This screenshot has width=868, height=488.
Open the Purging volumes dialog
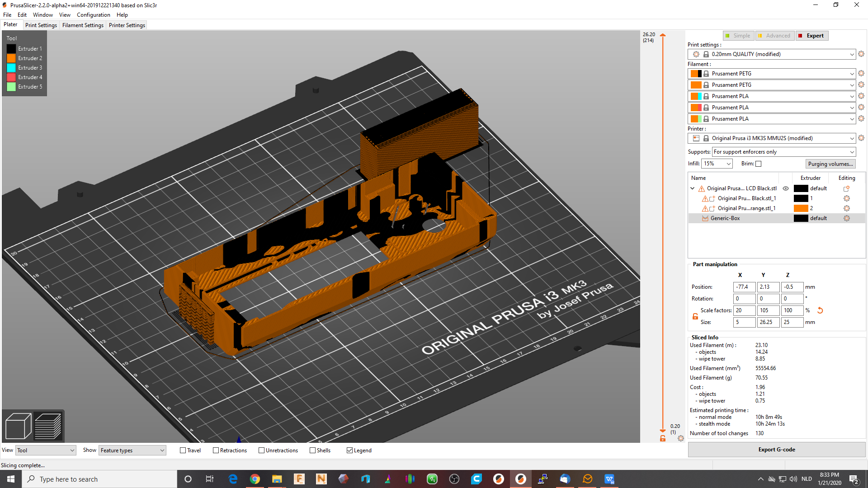tap(830, 164)
